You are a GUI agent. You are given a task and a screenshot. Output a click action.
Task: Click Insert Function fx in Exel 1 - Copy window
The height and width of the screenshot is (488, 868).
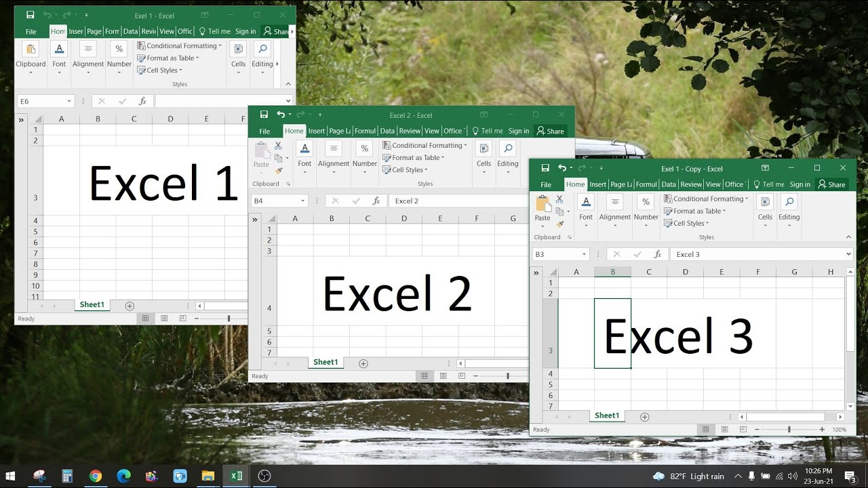pyautogui.click(x=657, y=254)
